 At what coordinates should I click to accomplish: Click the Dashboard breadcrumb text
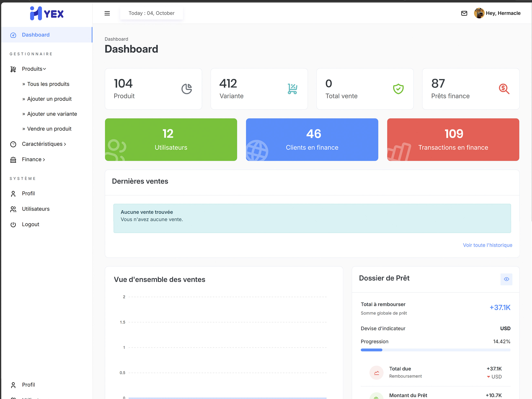click(x=116, y=39)
